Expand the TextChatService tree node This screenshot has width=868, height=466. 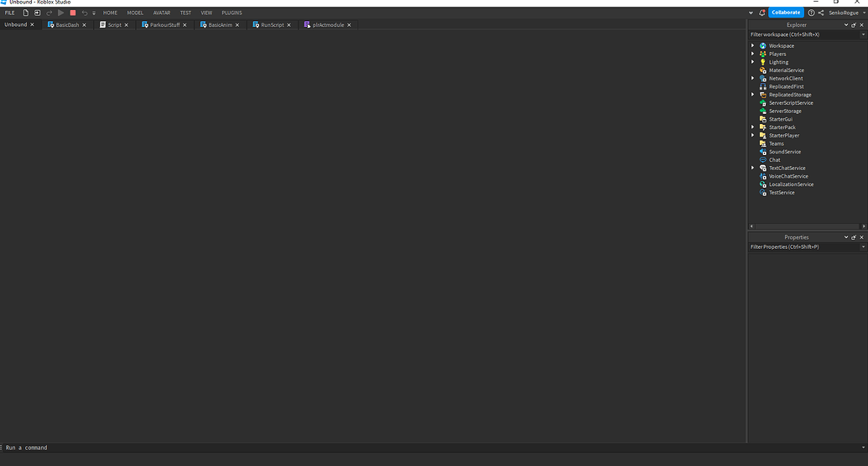tap(752, 168)
